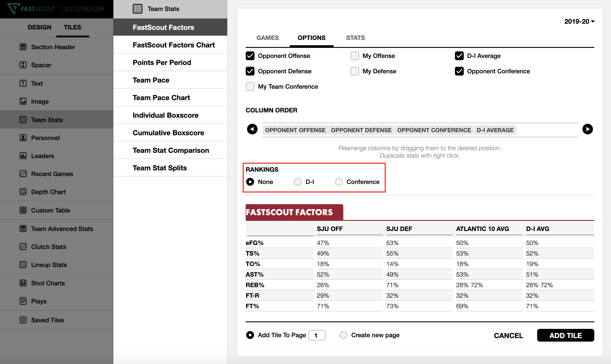Click the Saved Tiles icon
Screen dimensions: 611x364
pyautogui.click(x=23, y=320)
